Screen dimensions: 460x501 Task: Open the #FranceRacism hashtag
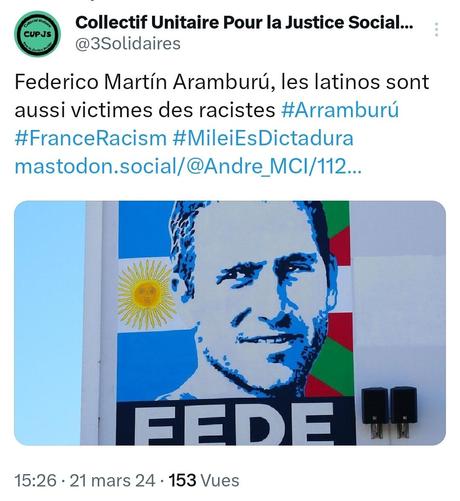click(91, 138)
